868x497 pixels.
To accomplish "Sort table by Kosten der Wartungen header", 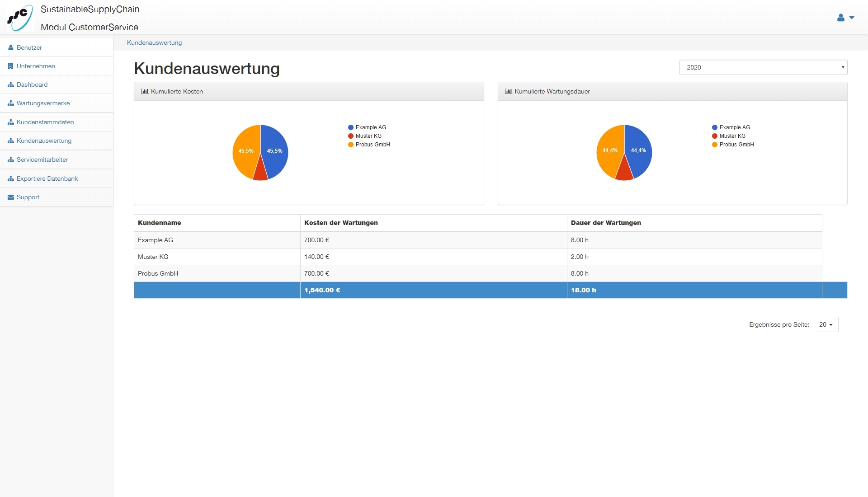I will coord(341,223).
